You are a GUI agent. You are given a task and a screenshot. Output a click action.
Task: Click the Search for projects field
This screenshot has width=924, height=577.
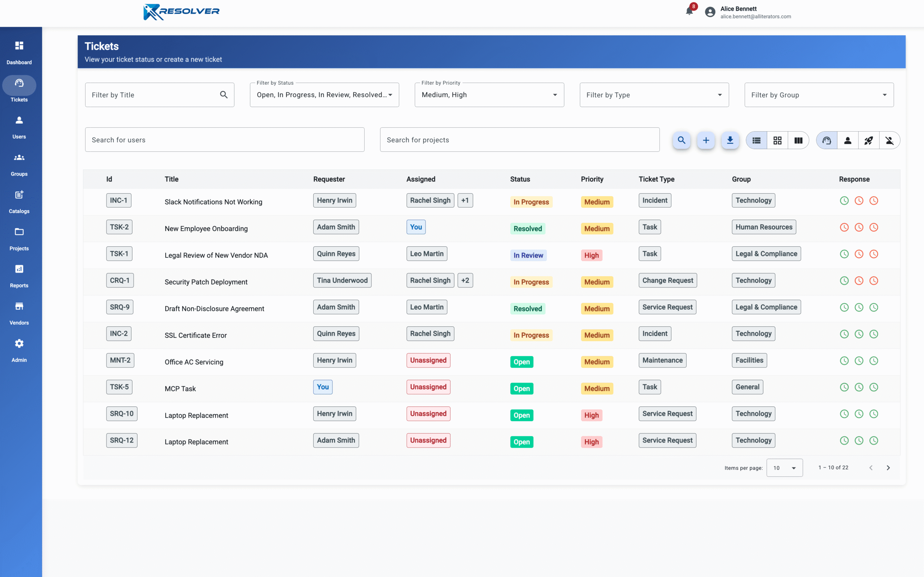tap(519, 140)
